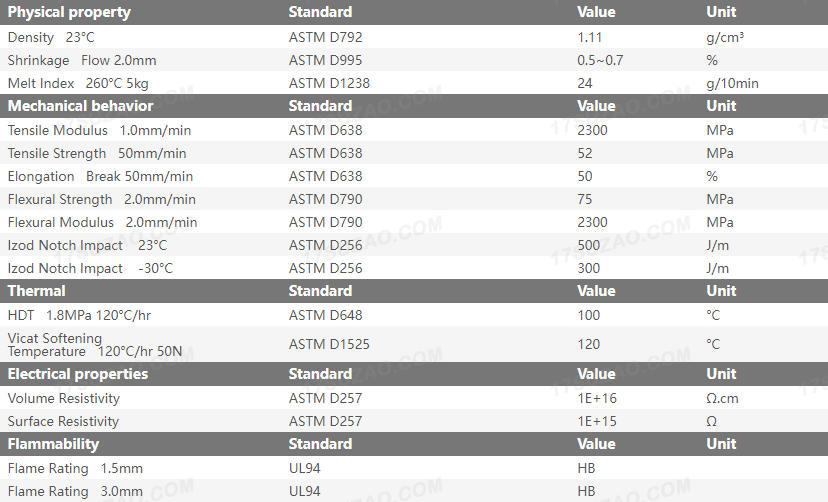Click the Melt Index row label
The width and height of the screenshot is (828, 502).
coord(78,83)
